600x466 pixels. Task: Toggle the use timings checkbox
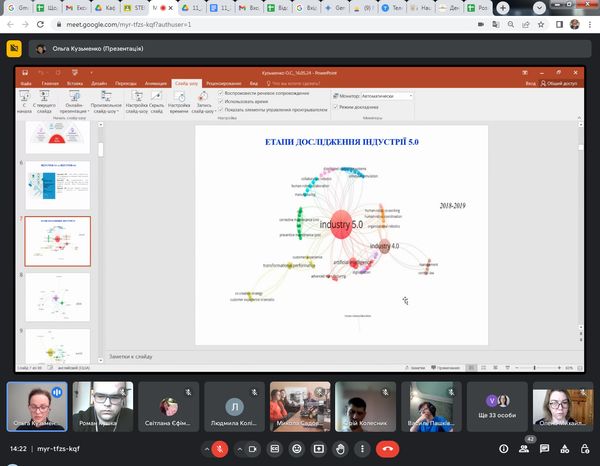(221, 102)
